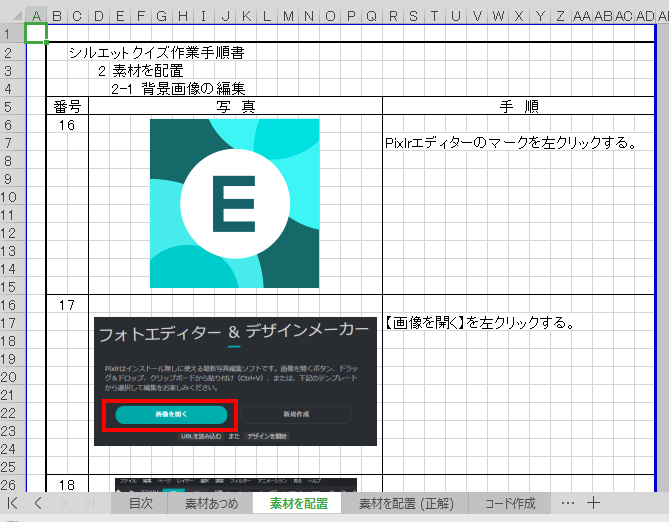Select column AA header

coord(582,16)
